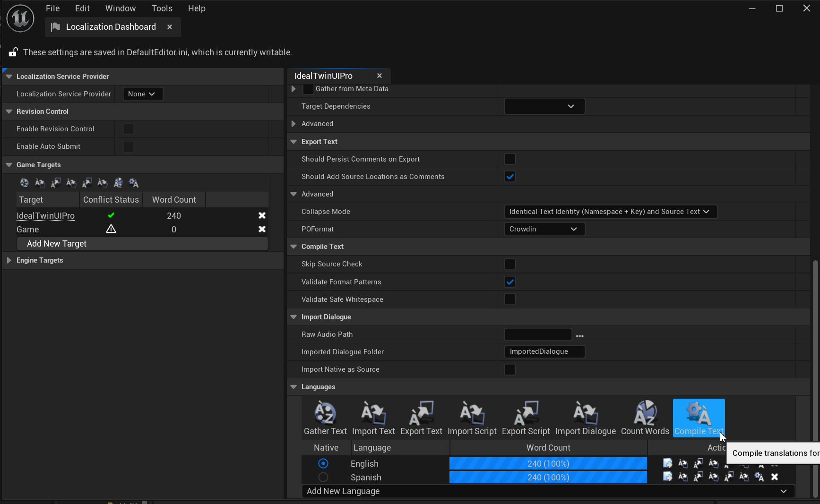Set Spanish as the native language
The image size is (820, 504).
point(323,477)
